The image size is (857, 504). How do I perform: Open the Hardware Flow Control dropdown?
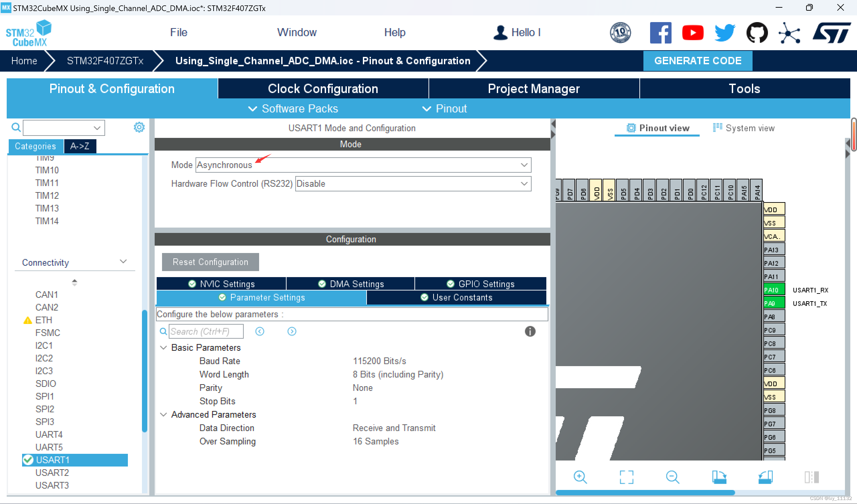413,184
